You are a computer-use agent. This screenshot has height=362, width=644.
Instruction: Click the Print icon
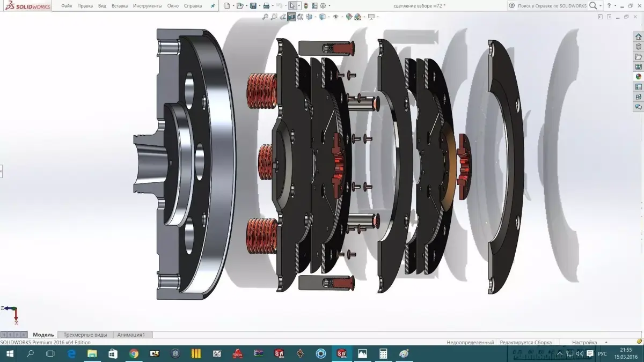266,6
